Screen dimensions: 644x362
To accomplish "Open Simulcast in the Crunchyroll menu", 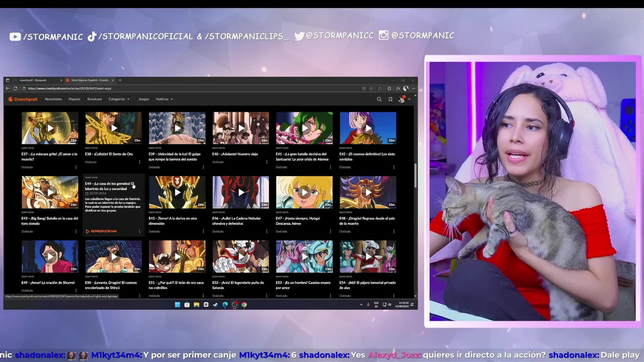I will (x=95, y=99).
